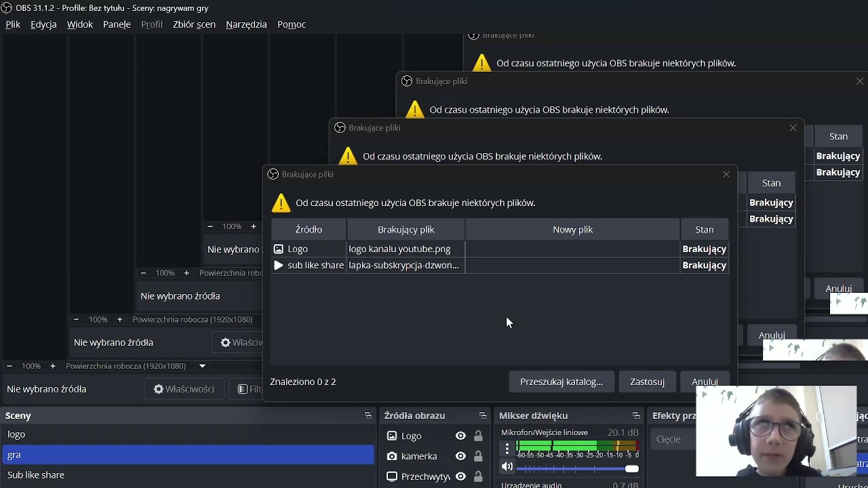Screen dimensions: 868x488
Task: Toggle visibility eye for the Przechwyty source
Action: pos(460,476)
